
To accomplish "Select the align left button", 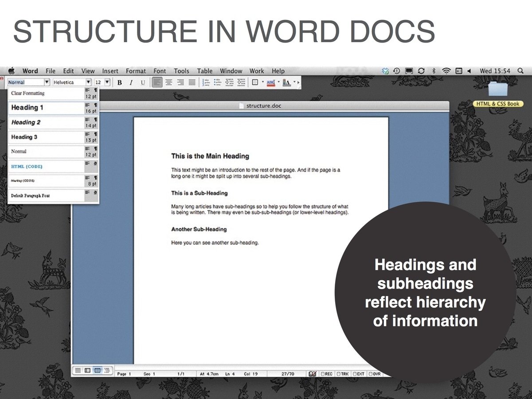I will 157,82.
